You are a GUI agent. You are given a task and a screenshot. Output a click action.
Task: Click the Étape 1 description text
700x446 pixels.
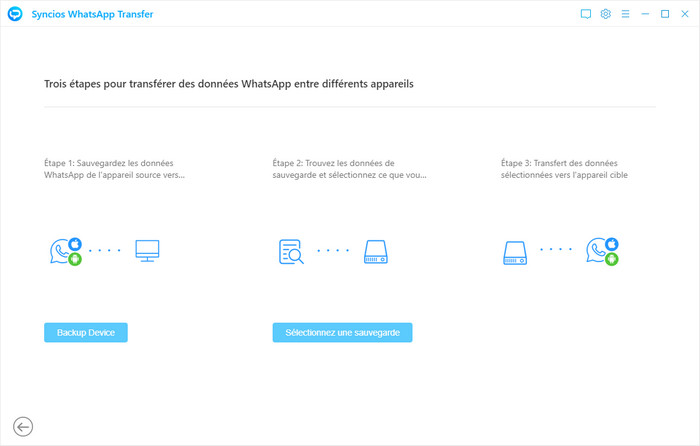115,169
